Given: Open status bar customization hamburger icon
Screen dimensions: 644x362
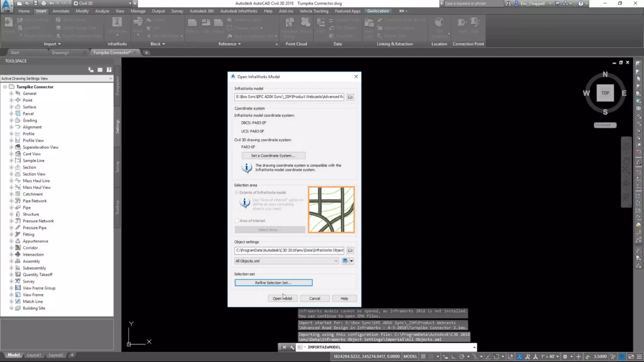Looking at the screenshot, I should pos(639,356).
